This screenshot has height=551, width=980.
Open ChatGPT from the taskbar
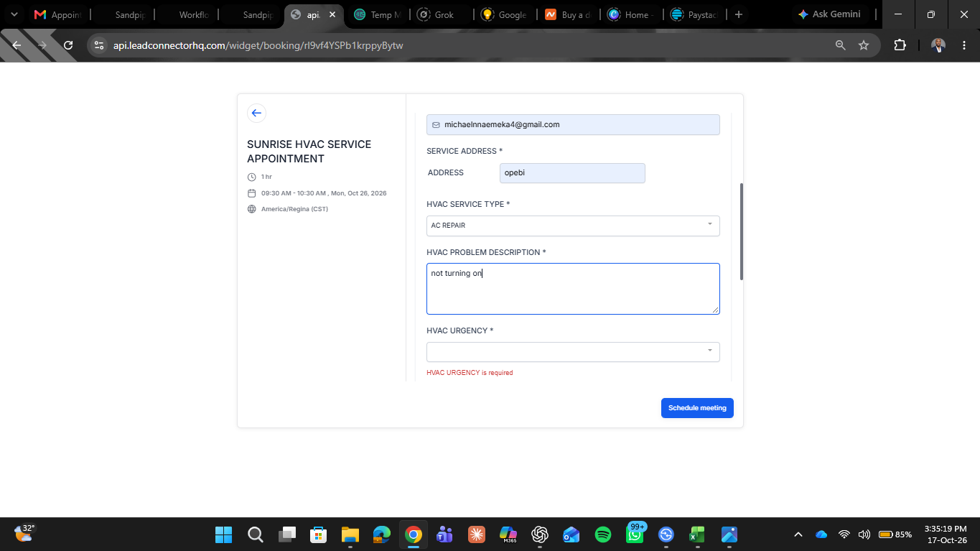[540, 534]
